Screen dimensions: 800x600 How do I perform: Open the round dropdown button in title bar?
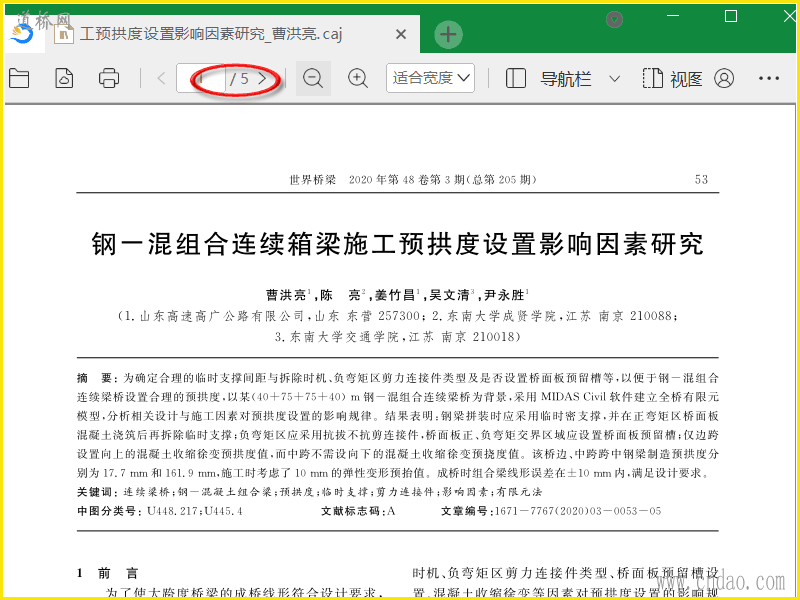click(614, 19)
